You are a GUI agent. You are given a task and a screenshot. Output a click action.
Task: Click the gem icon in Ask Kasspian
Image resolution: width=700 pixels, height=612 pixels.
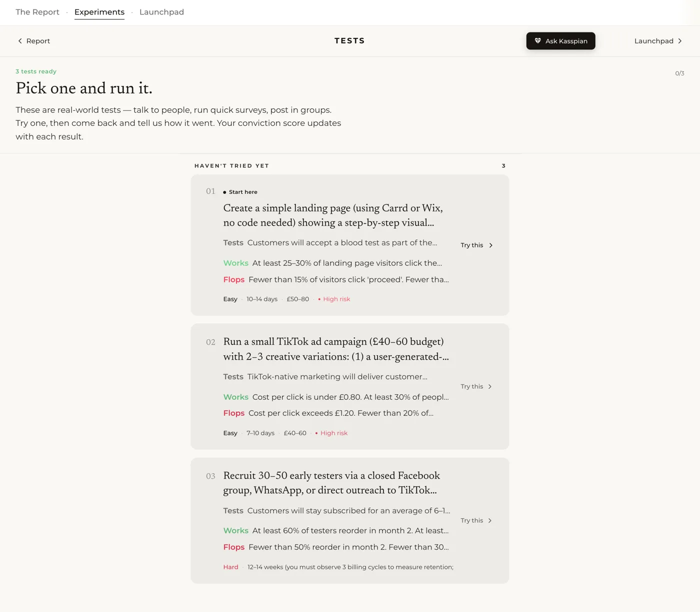538,41
